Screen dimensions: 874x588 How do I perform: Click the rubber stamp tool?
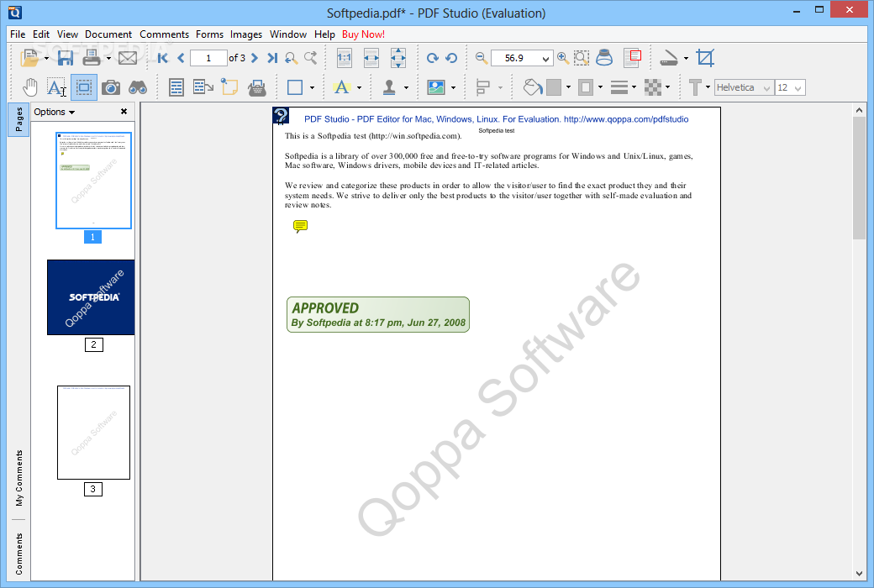click(389, 87)
